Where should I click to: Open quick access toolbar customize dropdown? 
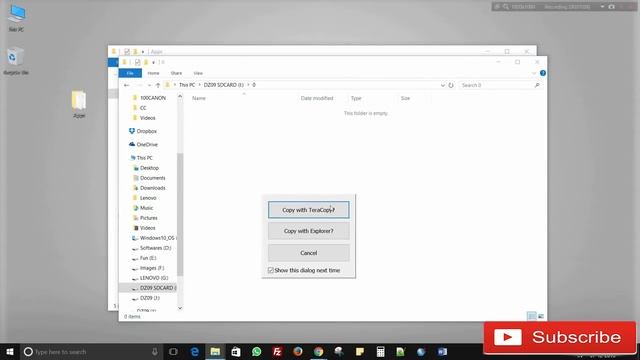point(153,62)
